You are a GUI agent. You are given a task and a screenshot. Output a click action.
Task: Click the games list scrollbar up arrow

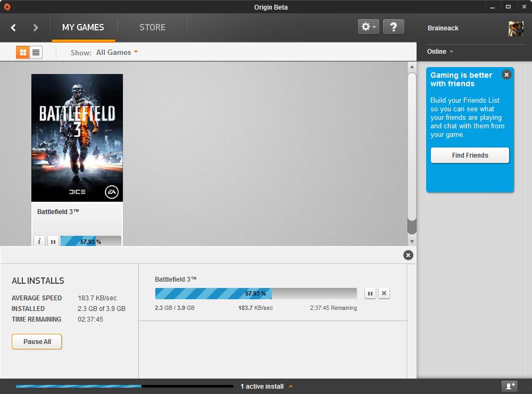point(412,67)
